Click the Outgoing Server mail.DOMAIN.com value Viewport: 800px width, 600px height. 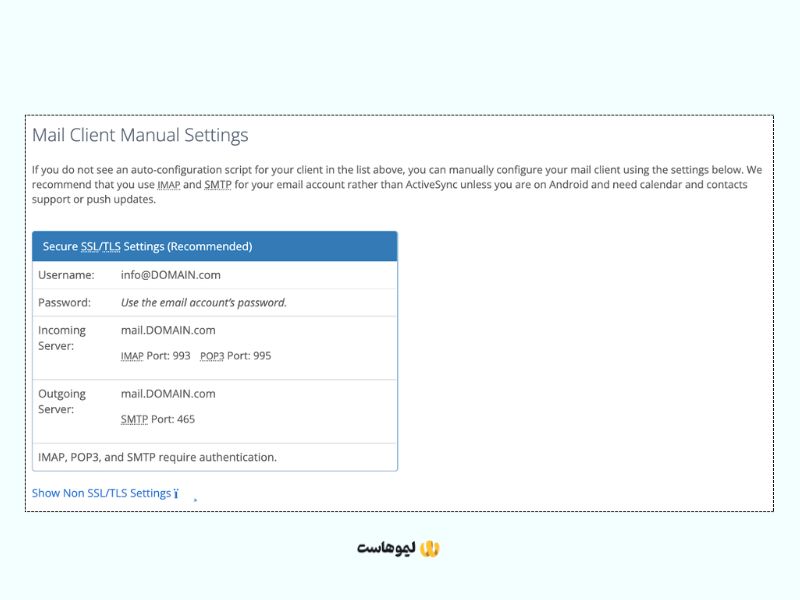coord(167,394)
